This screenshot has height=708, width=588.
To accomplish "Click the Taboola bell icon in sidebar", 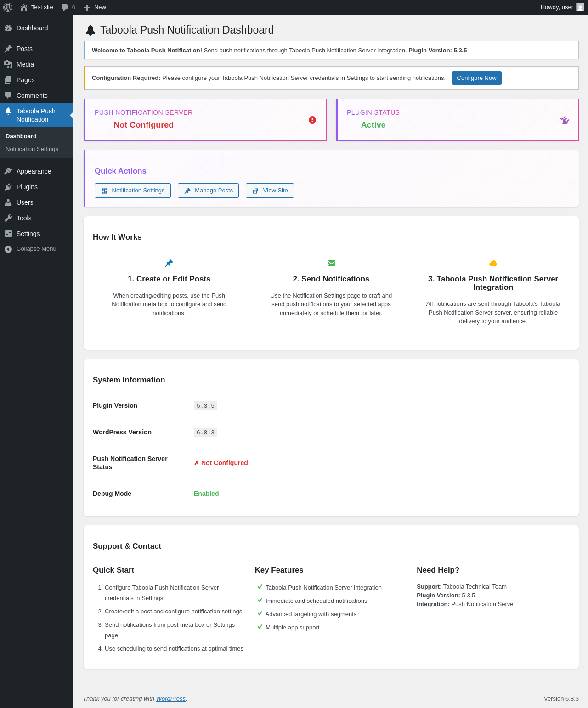I will click(x=8, y=111).
